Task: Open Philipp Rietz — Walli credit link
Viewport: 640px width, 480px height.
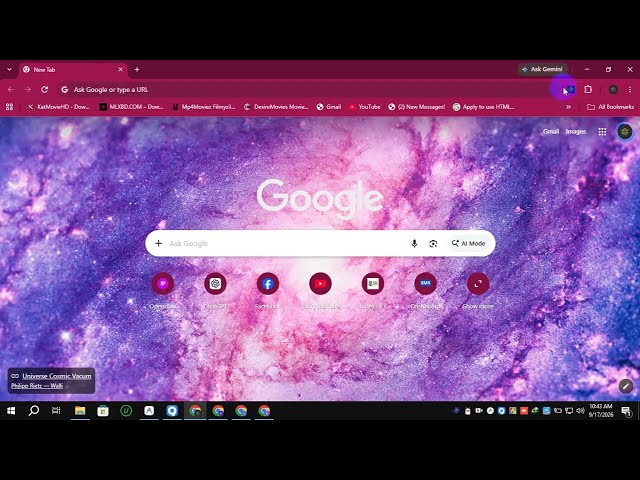Action: [x=37, y=386]
